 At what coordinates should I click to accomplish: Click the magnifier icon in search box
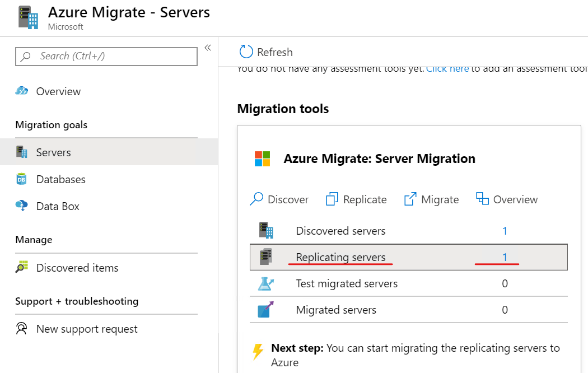(26, 56)
